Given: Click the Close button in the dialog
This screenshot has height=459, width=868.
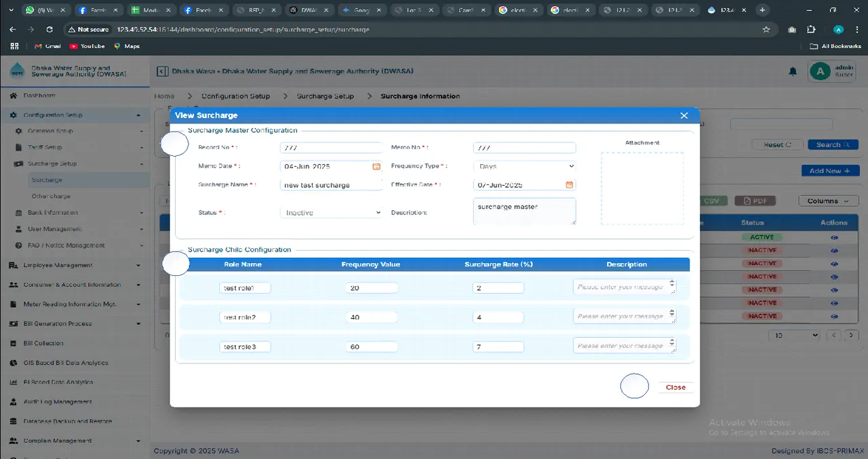Looking at the screenshot, I should [675, 387].
